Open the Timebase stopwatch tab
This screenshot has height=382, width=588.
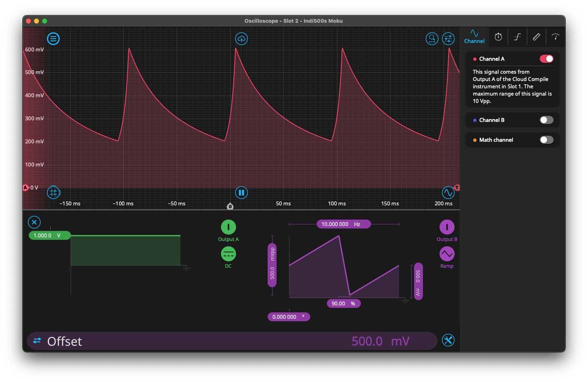(x=498, y=37)
